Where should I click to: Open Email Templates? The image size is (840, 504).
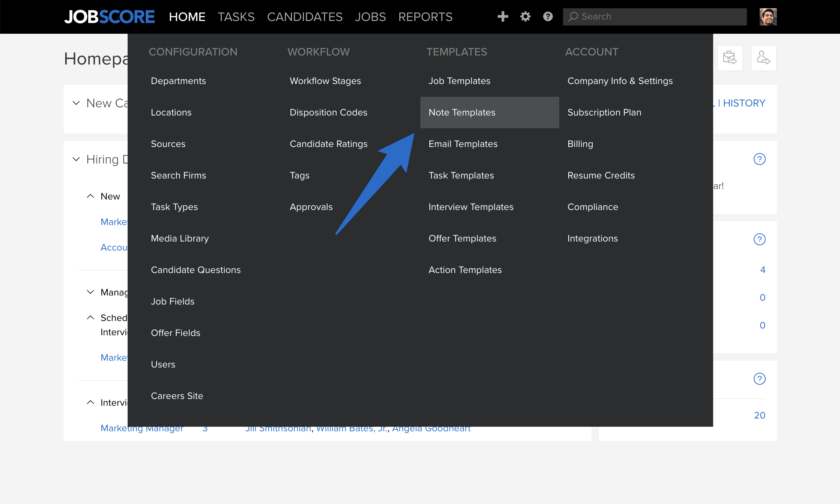(463, 144)
